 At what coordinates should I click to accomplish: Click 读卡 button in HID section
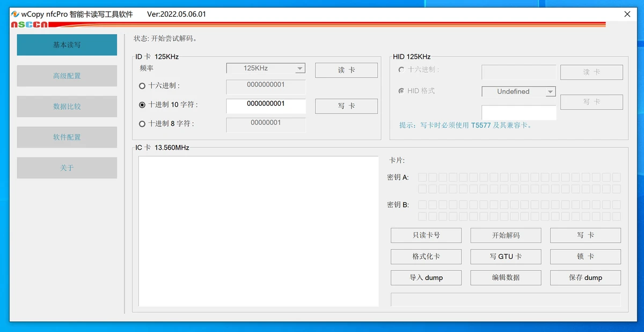tap(591, 72)
